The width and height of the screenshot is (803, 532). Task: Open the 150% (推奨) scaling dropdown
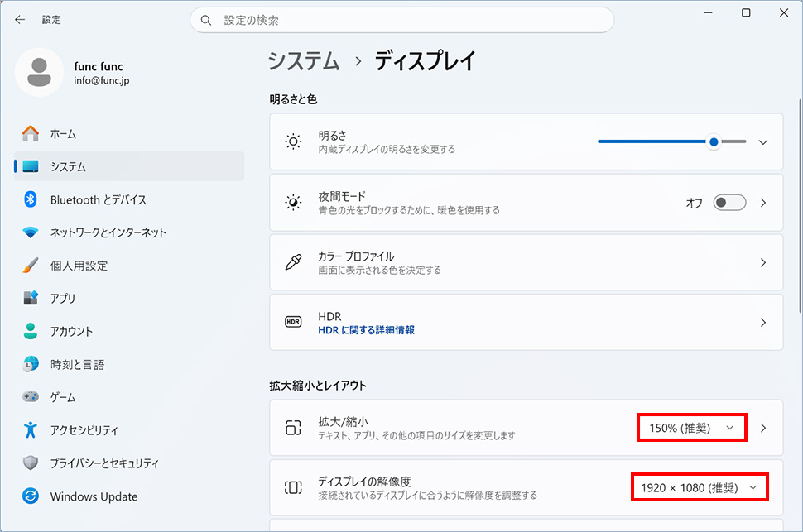pos(691,427)
